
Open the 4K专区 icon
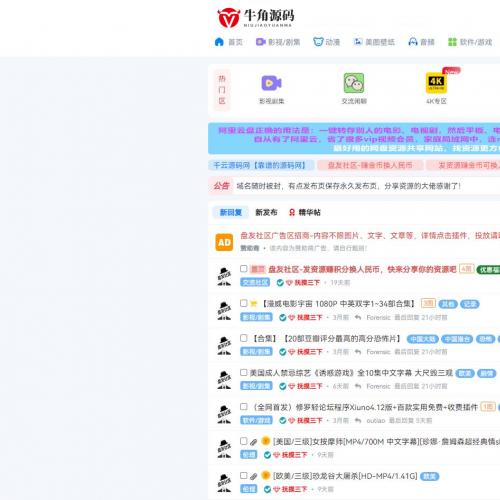(x=436, y=83)
